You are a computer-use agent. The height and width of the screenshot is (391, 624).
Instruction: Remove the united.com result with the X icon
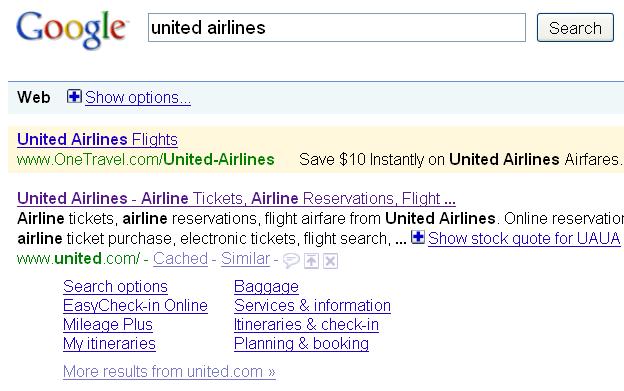pyautogui.click(x=330, y=261)
